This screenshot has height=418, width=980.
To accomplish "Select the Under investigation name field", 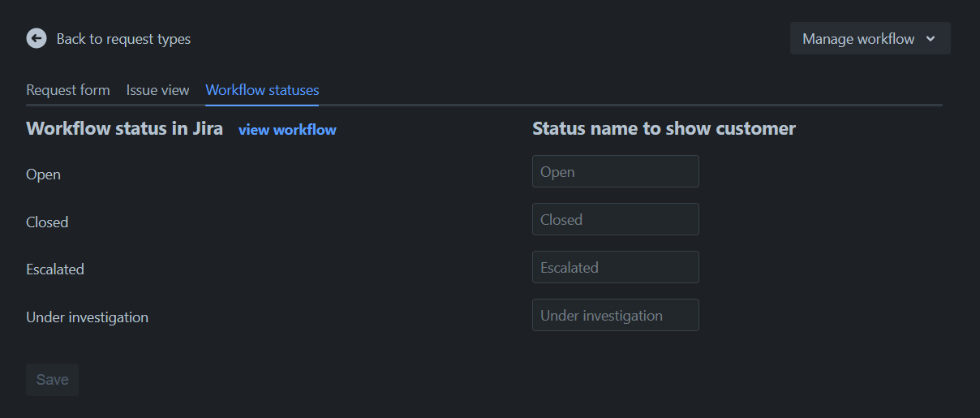I will tap(615, 316).
